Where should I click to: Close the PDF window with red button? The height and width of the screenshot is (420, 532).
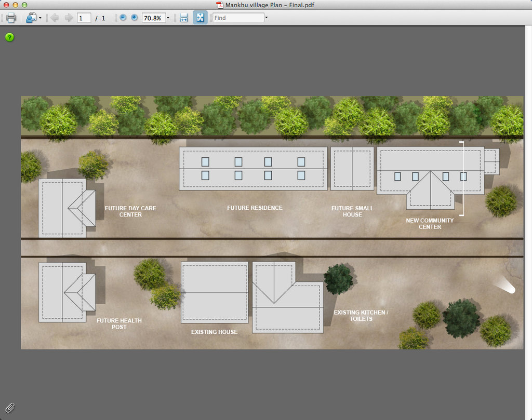(6, 5)
